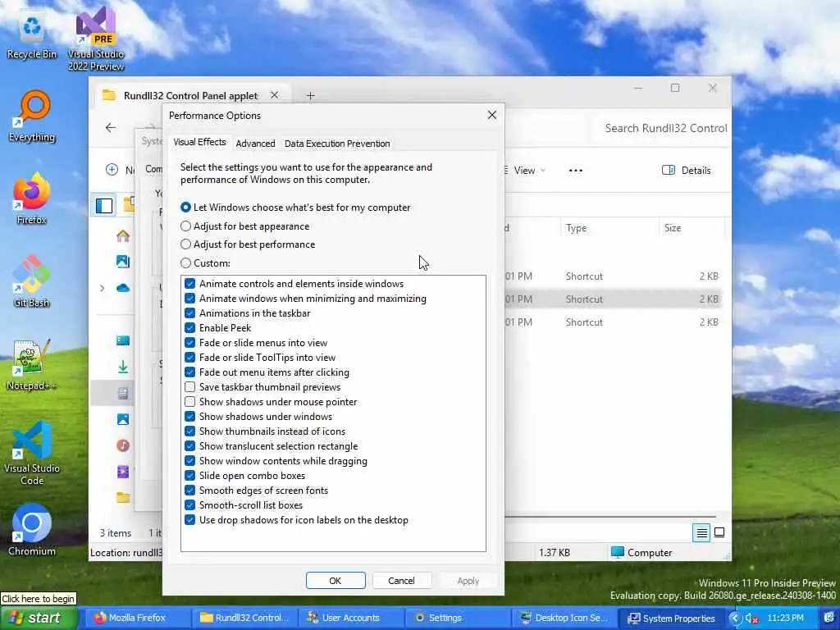
Task: Switch Explorer to details list view
Action: [701, 532]
